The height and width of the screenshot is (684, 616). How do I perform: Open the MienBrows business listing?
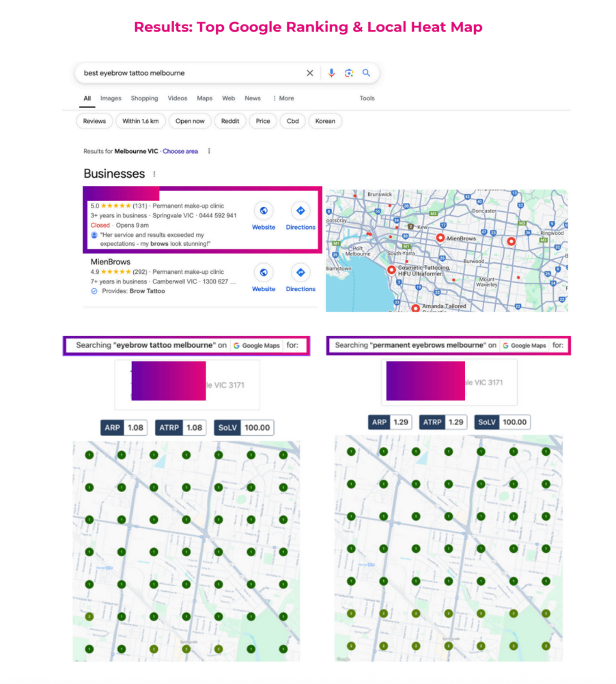click(x=111, y=262)
